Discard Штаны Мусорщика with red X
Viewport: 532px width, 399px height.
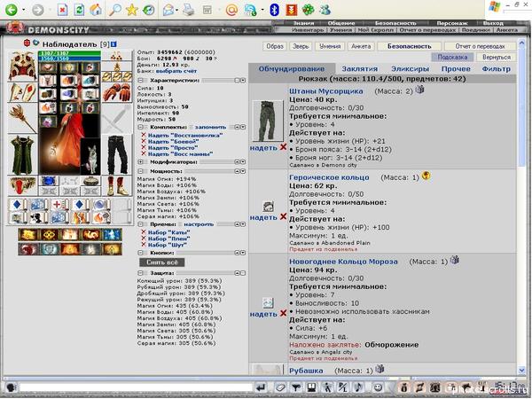(x=283, y=147)
